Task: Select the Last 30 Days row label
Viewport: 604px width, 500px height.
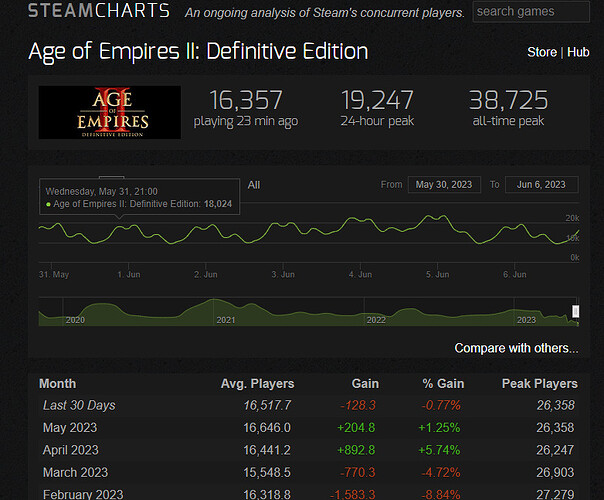Action: tap(79, 405)
